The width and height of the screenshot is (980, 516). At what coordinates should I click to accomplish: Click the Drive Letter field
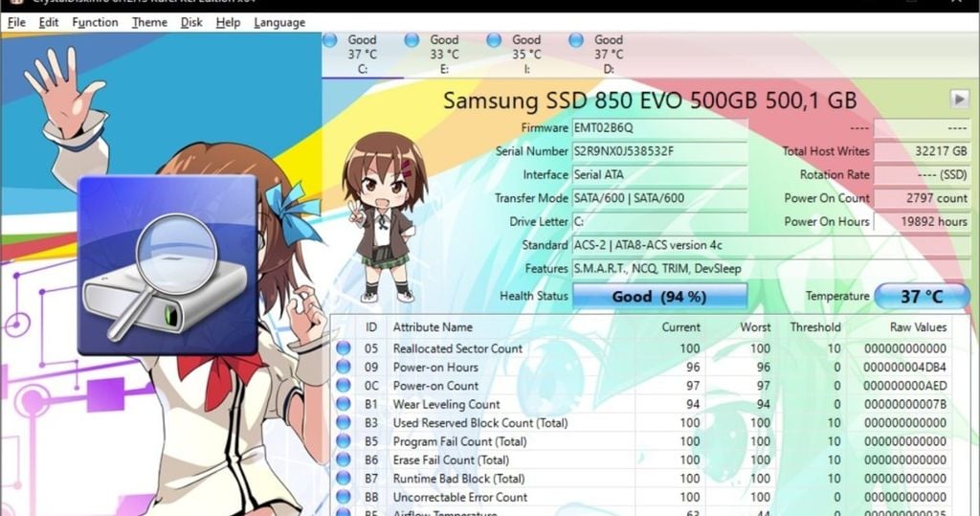(x=660, y=221)
